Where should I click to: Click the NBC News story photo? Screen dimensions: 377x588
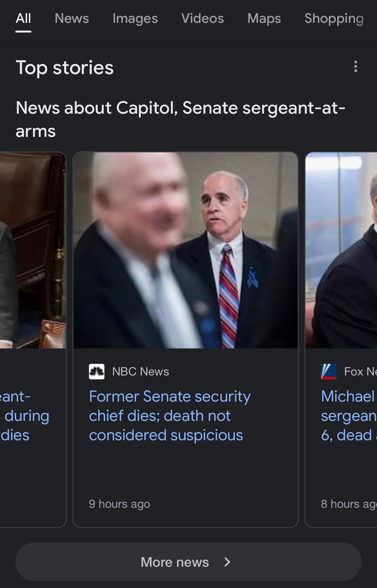tap(185, 250)
